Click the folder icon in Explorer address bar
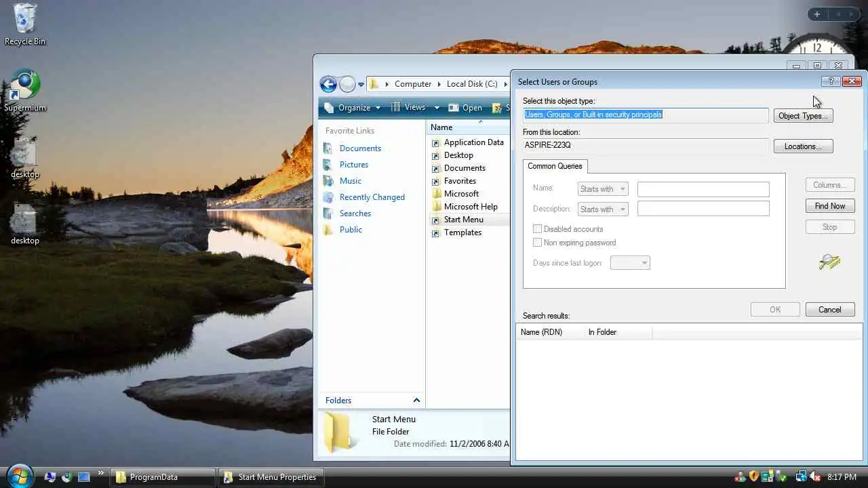Viewport: 868px width, 488px height. (x=374, y=84)
